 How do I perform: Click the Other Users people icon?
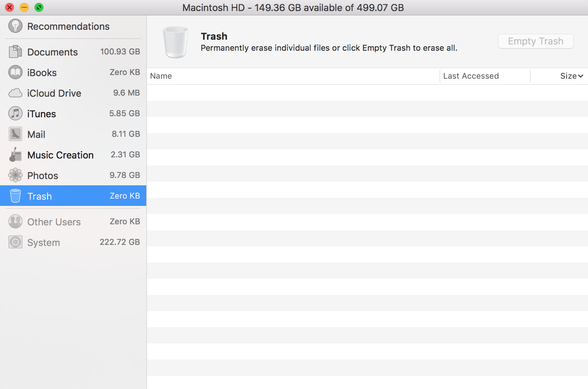coord(15,222)
